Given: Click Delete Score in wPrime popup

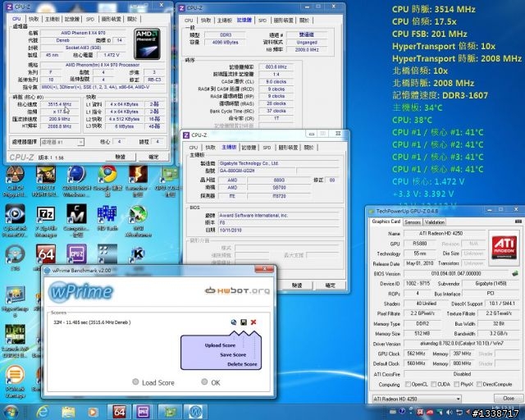Looking at the screenshot, I should [x=242, y=363].
